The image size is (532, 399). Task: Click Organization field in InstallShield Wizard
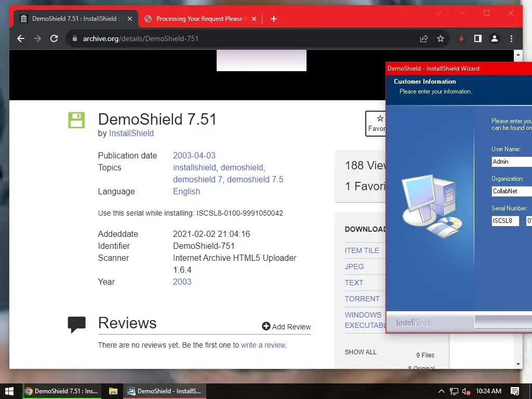[512, 191]
